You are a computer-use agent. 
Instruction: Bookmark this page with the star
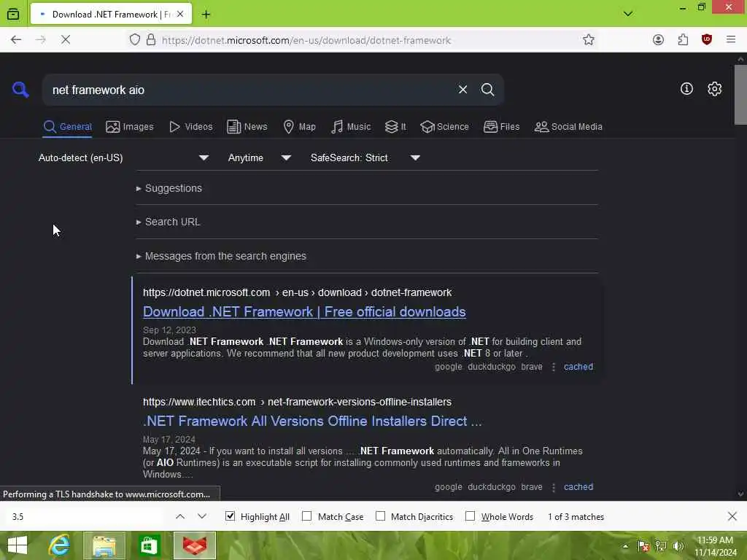pos(589,40)
